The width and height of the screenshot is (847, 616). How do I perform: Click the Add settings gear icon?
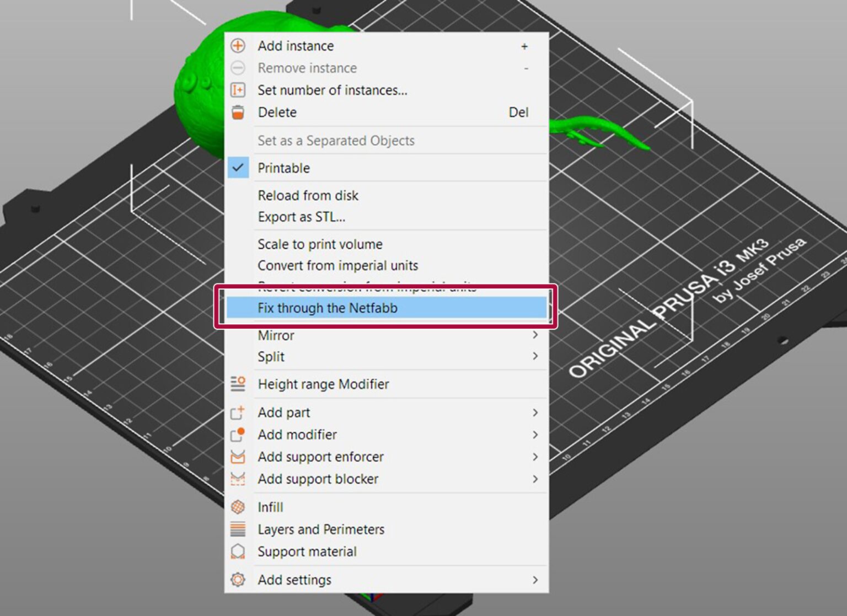coord(238,580)
